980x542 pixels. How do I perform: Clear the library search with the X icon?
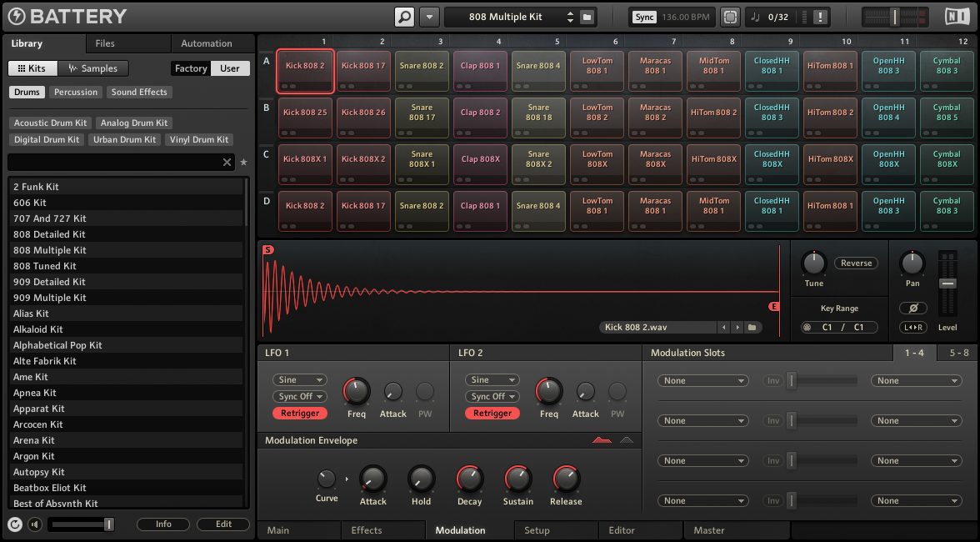(227, 163)
